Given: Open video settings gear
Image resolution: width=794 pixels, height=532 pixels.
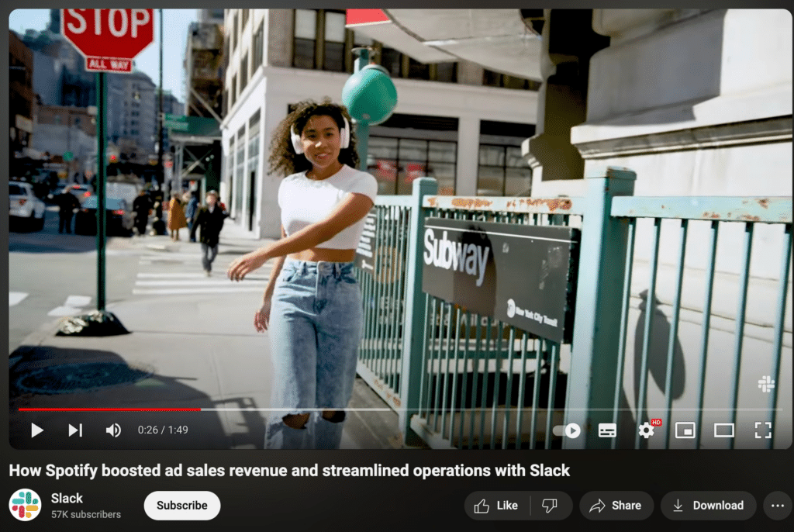Looking at the screenshot, I should coord(646,430).
